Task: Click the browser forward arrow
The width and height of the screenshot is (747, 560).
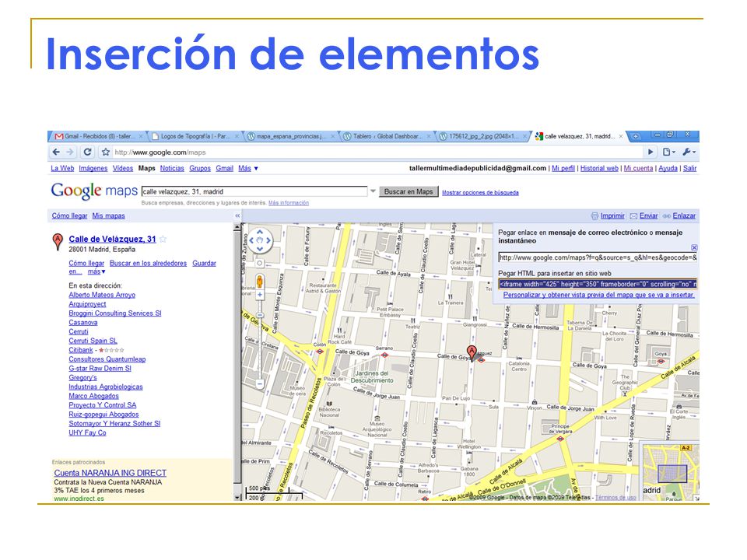Action: (70, 152)
